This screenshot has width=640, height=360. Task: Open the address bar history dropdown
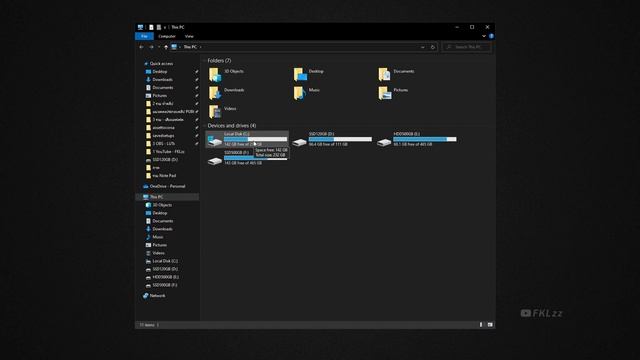(x=422, y=47)
